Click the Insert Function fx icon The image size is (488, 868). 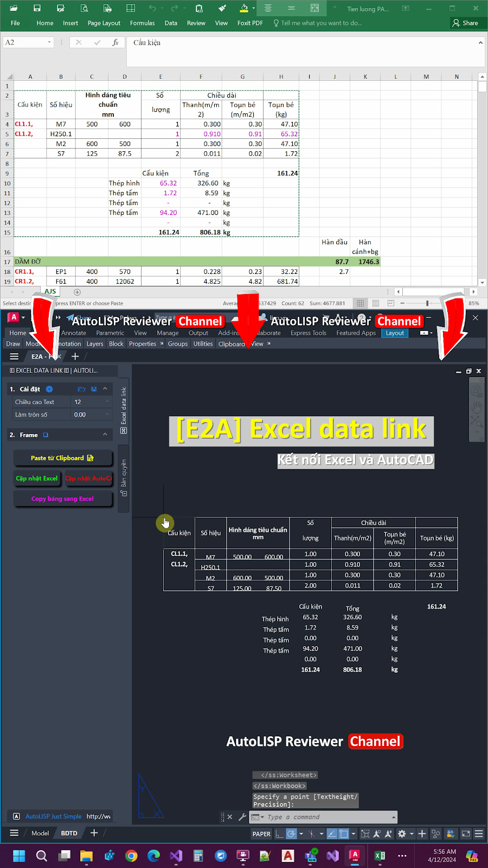(x=115, y=42)
